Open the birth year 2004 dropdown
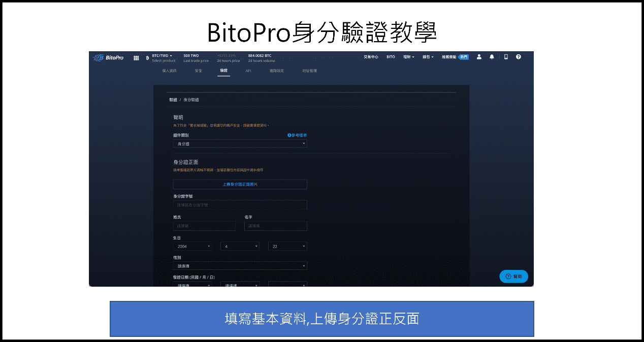Image resolution: width=644 pixels, height=342 pixels. tap(193, 246)
